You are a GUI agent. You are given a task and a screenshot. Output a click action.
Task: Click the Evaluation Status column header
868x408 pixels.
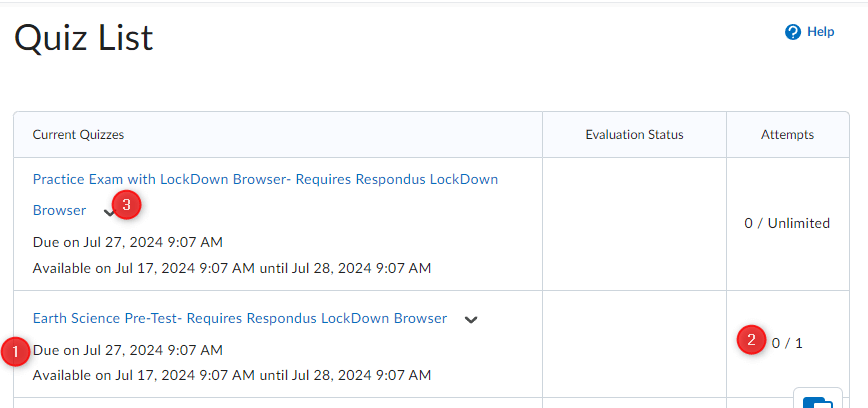click(634, 134)
